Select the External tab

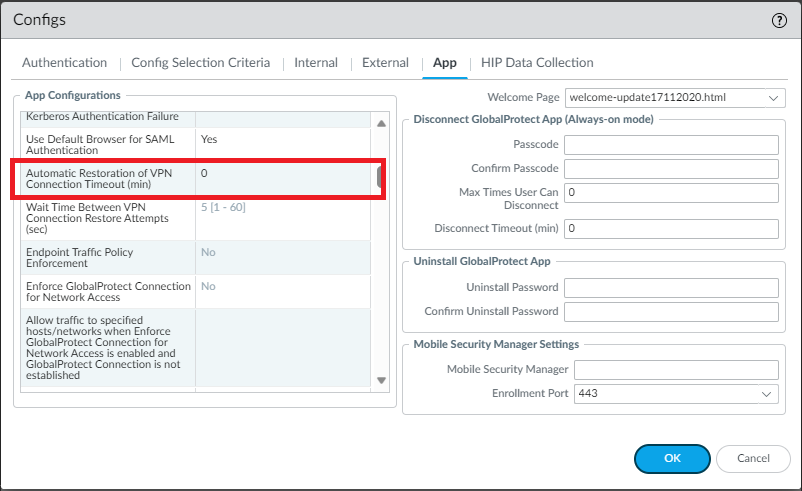385,63
